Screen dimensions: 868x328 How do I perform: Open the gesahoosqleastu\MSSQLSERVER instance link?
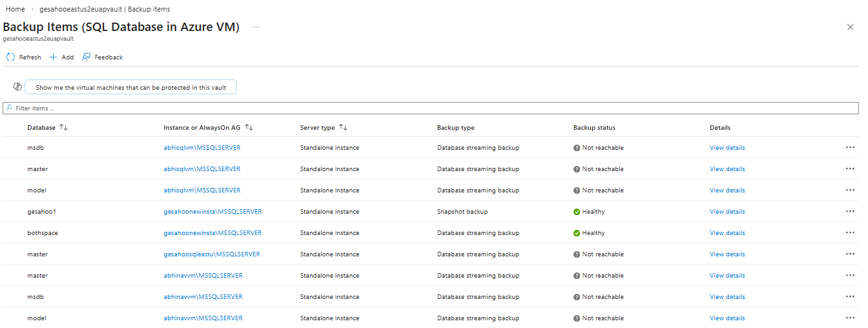coord(212,254)
